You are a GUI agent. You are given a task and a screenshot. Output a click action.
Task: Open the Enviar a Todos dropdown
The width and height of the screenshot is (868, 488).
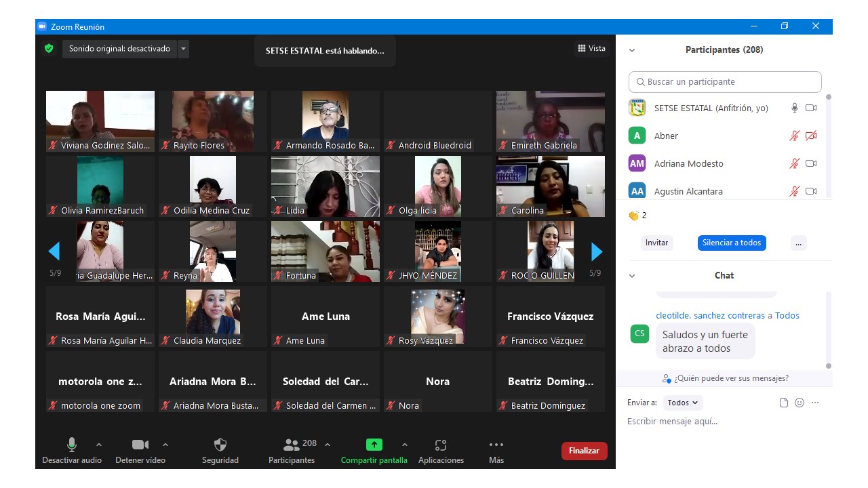[x=683, y=403]
